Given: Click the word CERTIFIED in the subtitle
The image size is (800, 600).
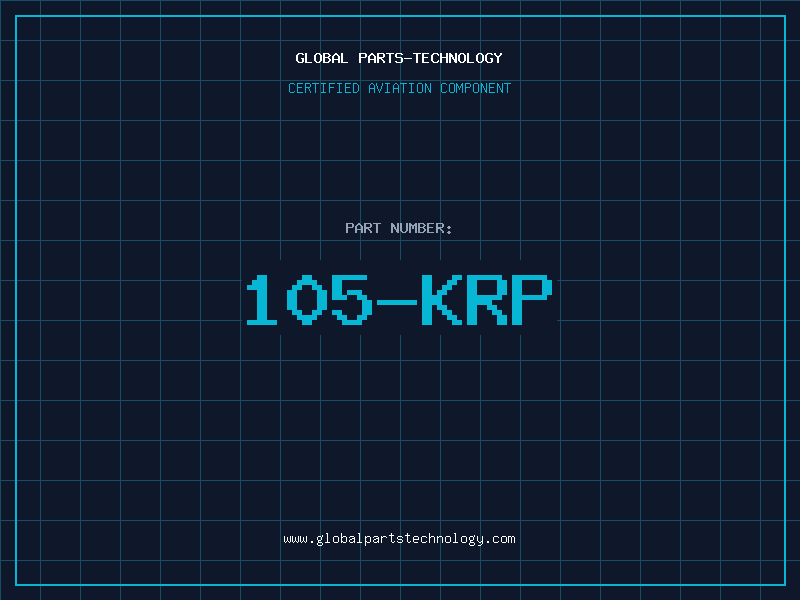Looking at the screenshot, I should click(x=323, y=89).
